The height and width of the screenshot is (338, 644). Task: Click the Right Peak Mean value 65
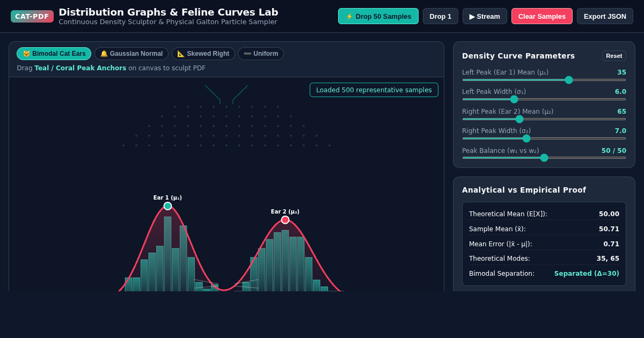point(621,112)
